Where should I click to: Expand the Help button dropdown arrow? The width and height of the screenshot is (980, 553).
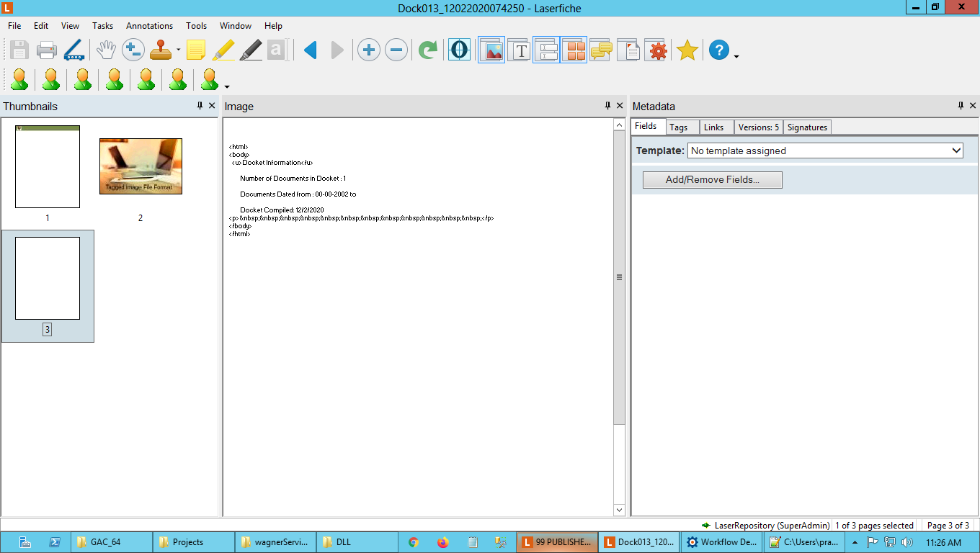point(736,55)
